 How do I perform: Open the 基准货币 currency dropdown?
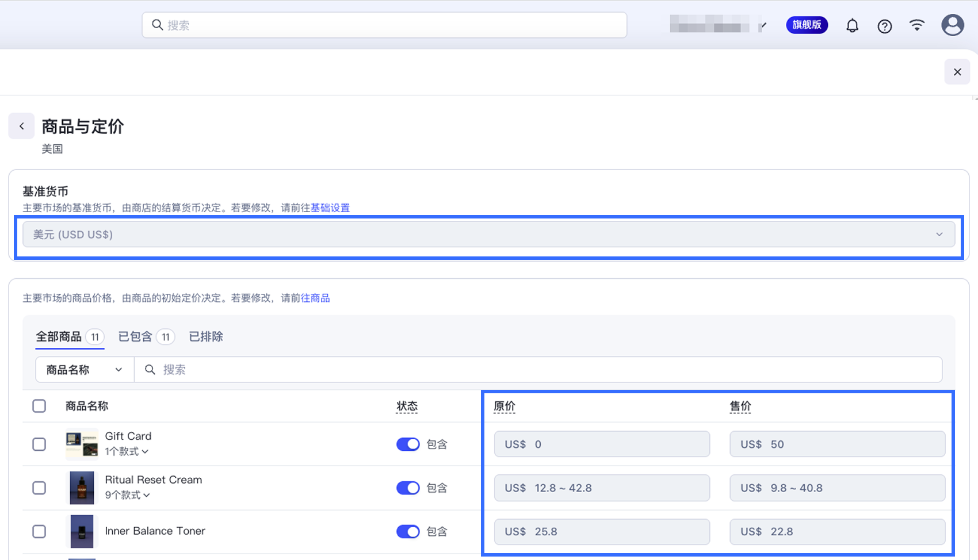(x=489, y=235)
